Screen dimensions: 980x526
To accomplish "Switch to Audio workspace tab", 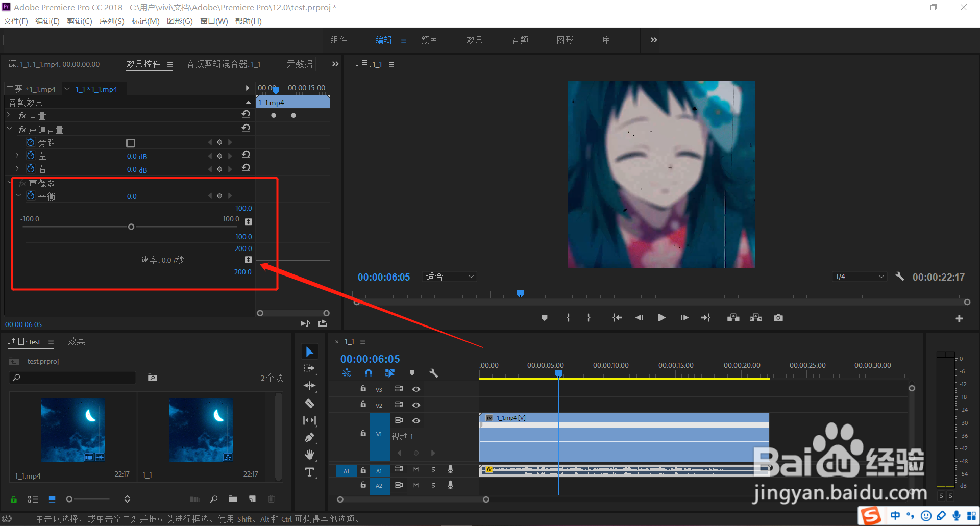I will point(520,40).
